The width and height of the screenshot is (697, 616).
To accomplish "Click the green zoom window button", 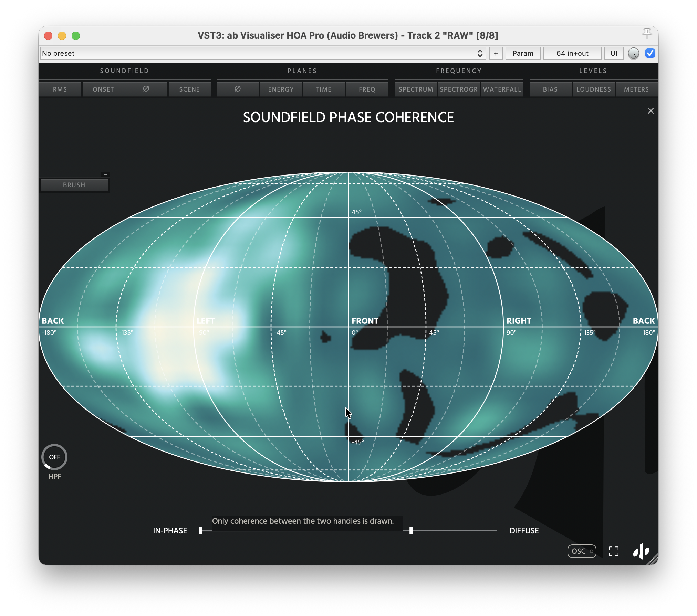I will (76, 35).
